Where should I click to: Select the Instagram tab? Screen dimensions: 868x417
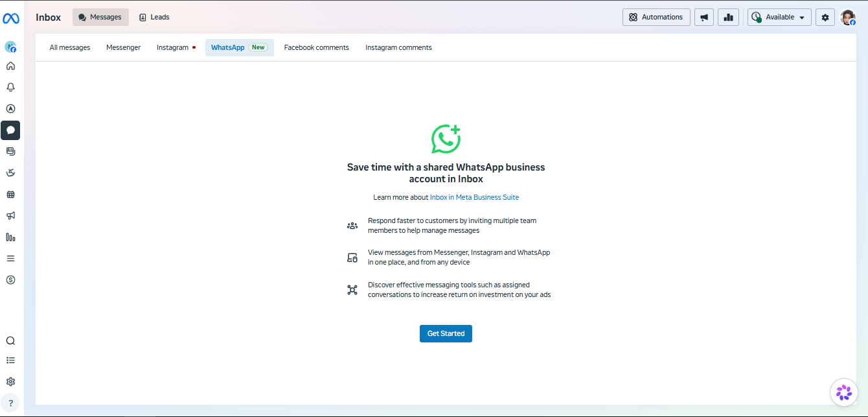tap(176, 47)
